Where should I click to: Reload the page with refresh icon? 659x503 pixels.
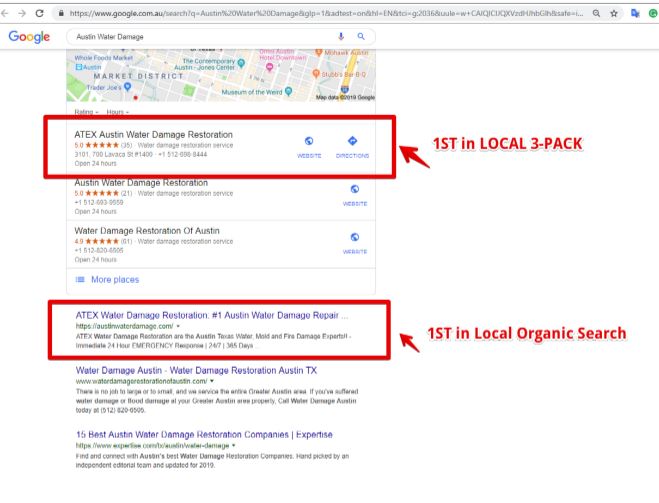[x=40, y=13]
